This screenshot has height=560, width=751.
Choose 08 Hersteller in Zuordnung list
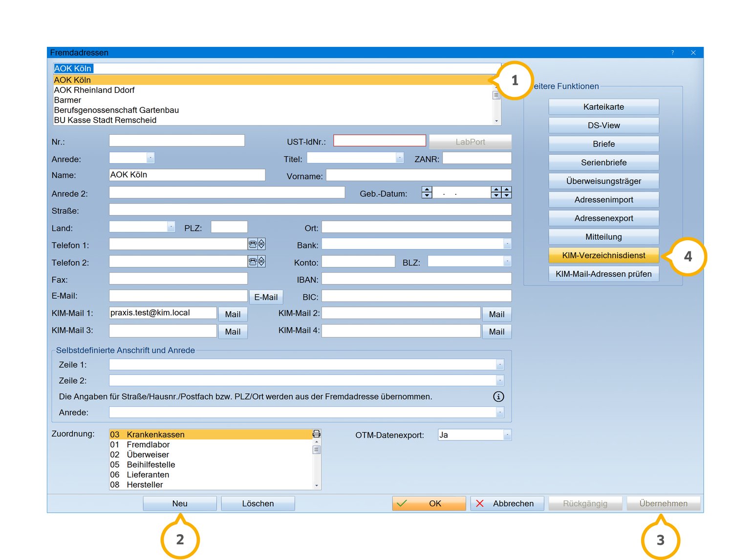tap(211, 484)
